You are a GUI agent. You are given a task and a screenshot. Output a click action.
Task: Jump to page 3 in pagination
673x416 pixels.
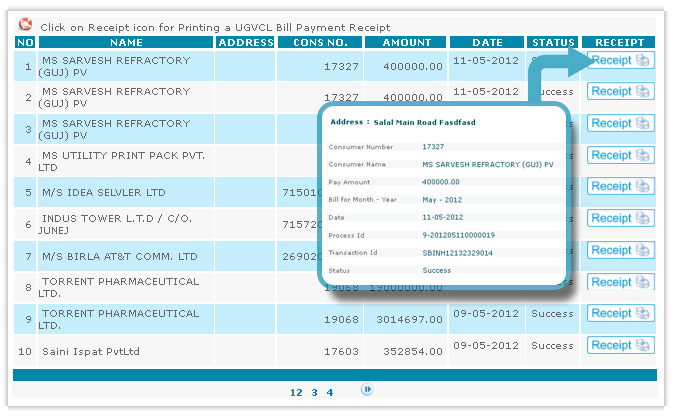(x=314, y=392)
